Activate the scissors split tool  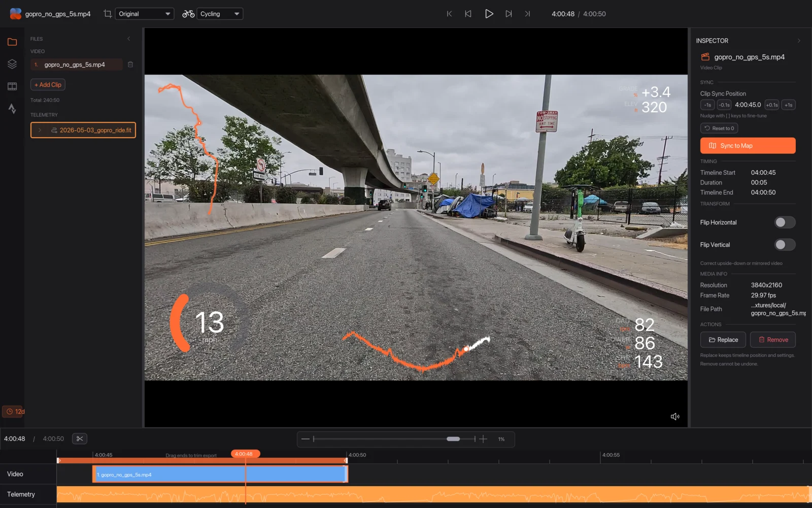pyautogui.click(x=80, y=438)
